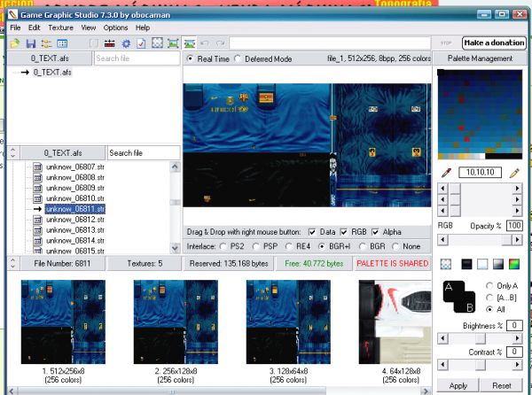The height and width of the screenshot is (395, 532).
Task: Click the top 0_TEXT.afs header button
Action: [x=50, y=58]
